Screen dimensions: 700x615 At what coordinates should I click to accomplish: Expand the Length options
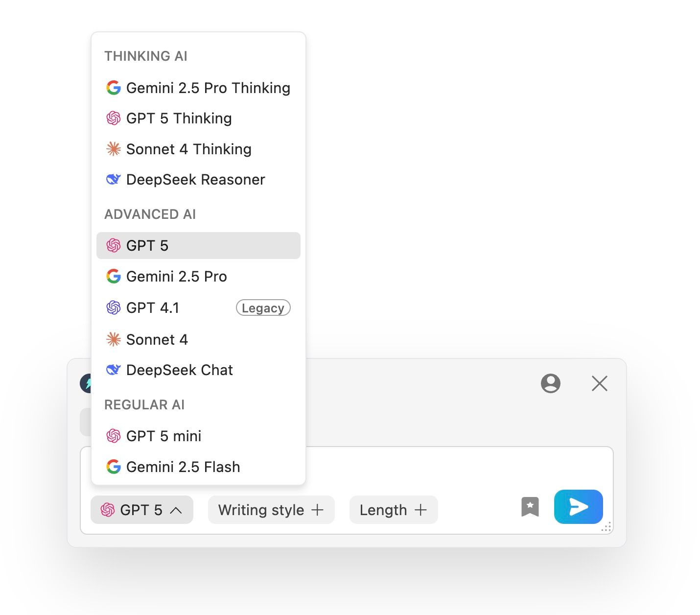pyautogui.click(x=383, y=510)
